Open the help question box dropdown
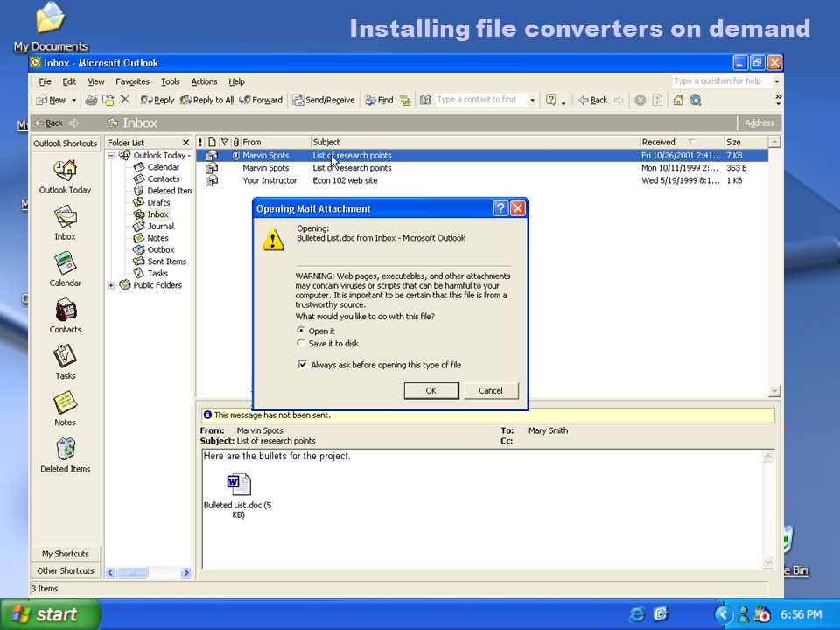This screenshot has width=840, height=630. [x=777, y=81]
